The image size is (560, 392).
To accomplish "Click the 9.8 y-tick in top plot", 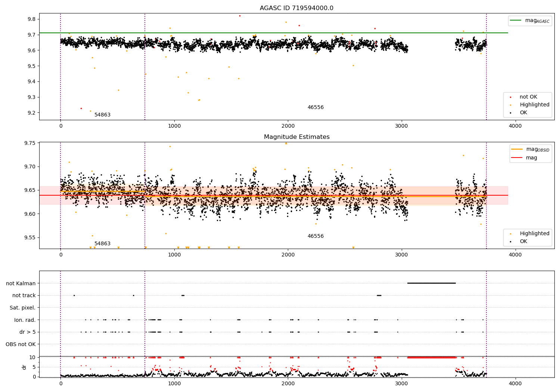I will click(x=32, y=19).
